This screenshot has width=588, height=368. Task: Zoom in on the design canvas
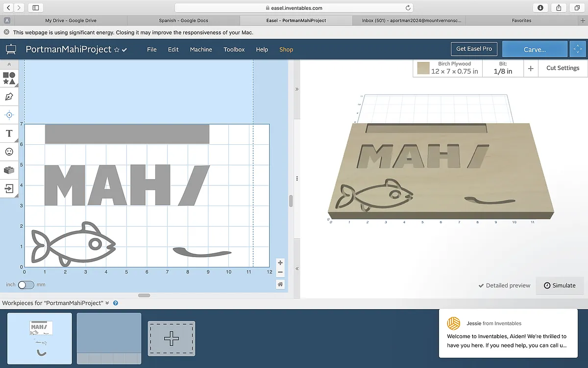[280, 263]
